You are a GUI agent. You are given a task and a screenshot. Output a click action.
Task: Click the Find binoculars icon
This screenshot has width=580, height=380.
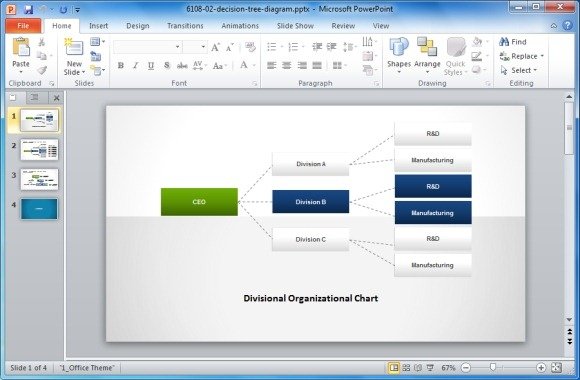point(504,41)
